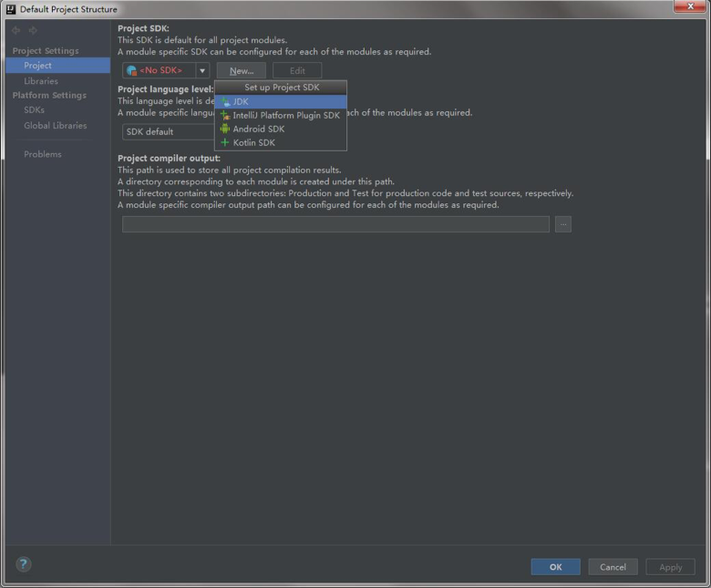The height and width of the screenshot is (588, 711).
Task: Select Libraries in Project Settings
Action: 41,81
